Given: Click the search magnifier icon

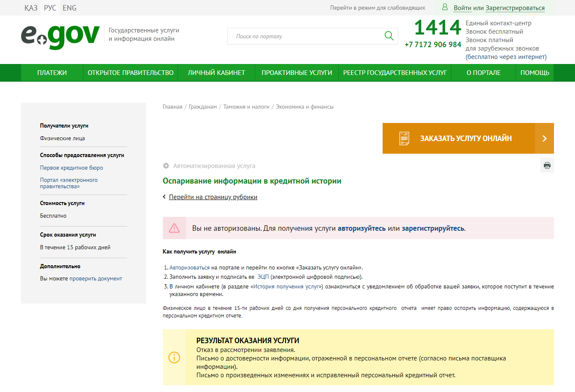Looking at the screenshot, I should 389,36.
